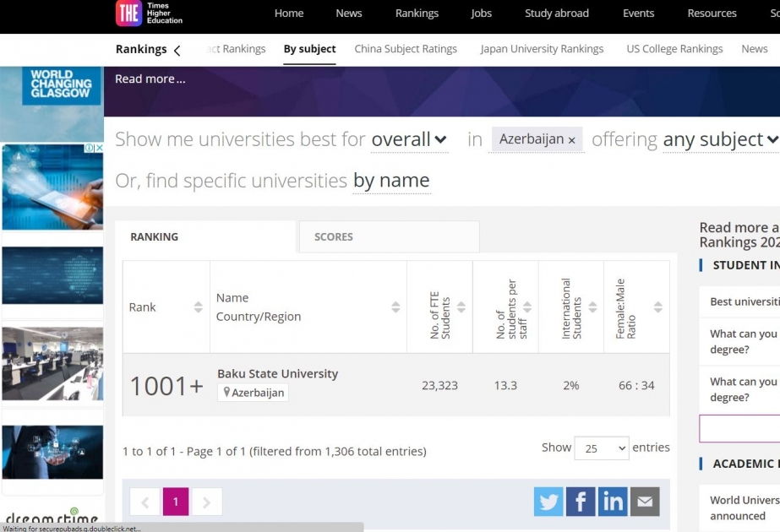Image resolution: width=780 pixels, height=532 pixels.
Task: Open Best universities sidebar link
Action: point(745,301)
